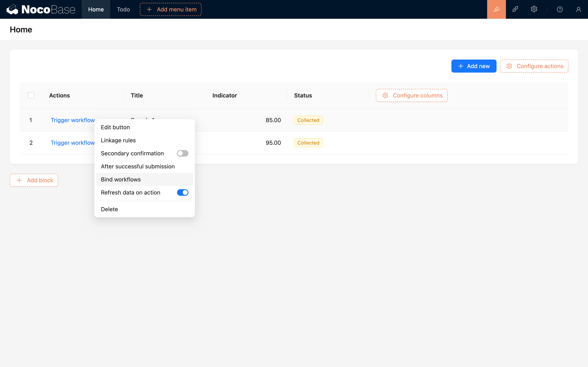This screenshot has width=588, height=367.
Task: Open the user profile icon
Action: click(578, 9)
